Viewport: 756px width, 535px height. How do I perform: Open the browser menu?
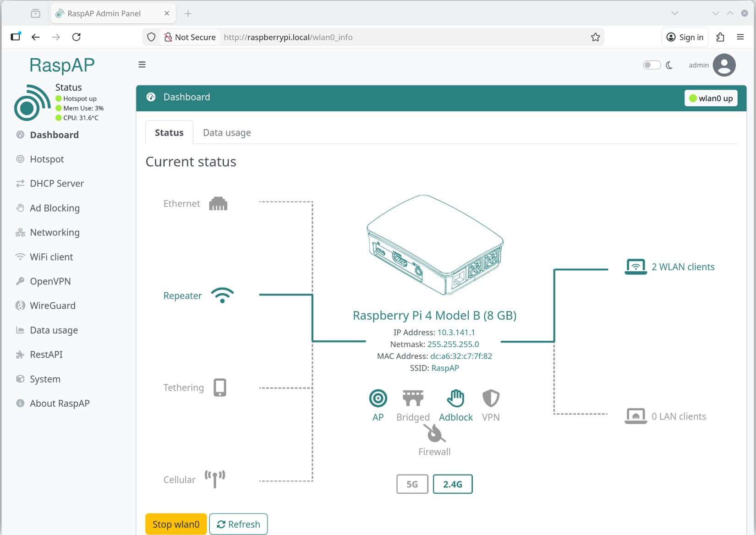coord(740,37)
